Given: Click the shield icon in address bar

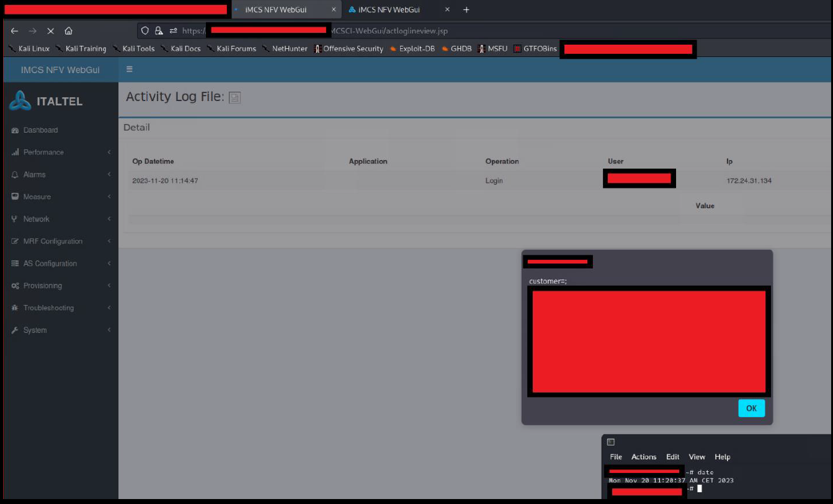Looking at the screenshot, I should 145,30.
